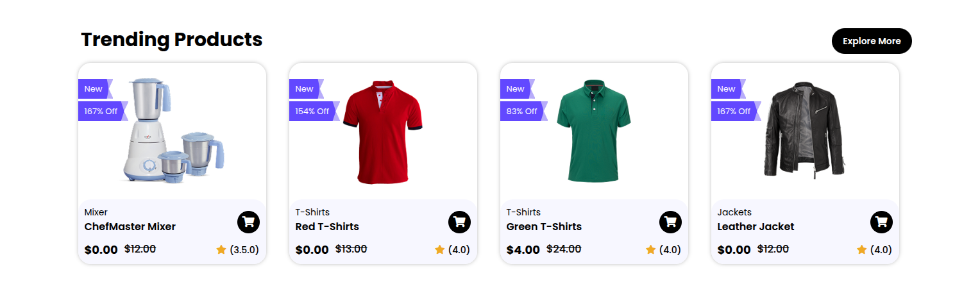Click the black leather jacket image
Viewport: 980px width, 300px height.
(805, 129)
